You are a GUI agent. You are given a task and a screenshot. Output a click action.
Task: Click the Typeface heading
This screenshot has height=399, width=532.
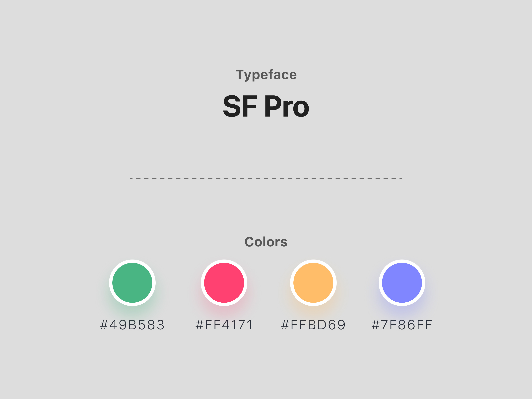tap(266, 75)
